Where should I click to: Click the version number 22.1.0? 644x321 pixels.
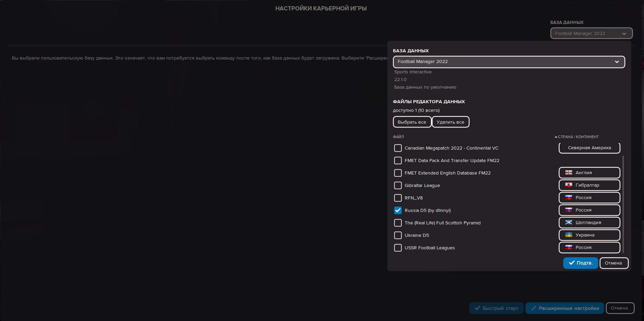[401, 80]
